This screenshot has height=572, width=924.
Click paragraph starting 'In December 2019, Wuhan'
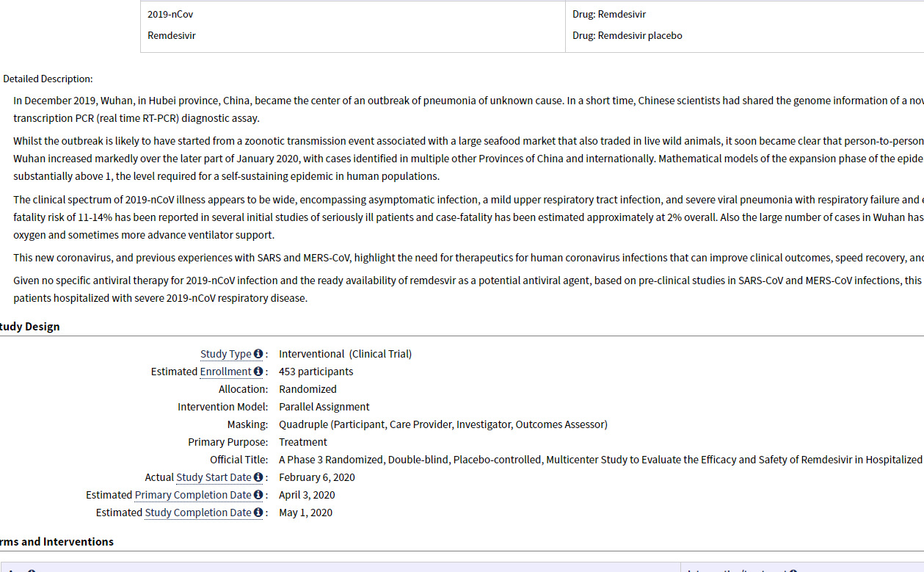[x=468, y=109]
